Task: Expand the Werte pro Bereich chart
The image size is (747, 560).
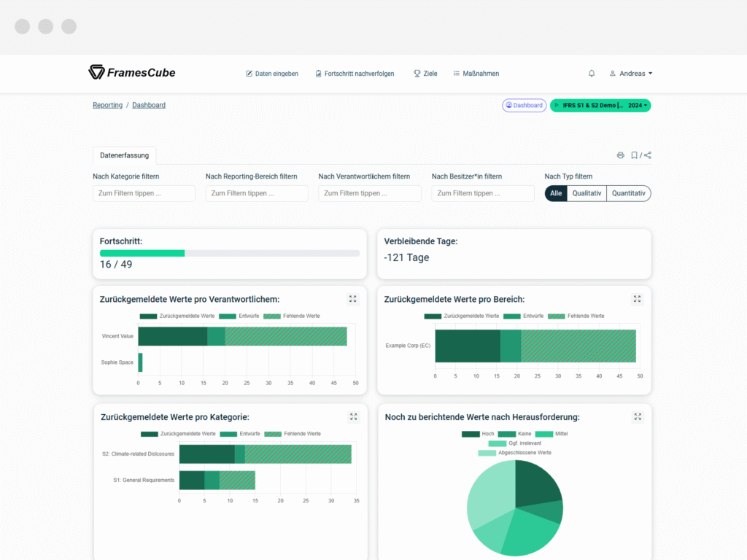Action: pos(638,299)
